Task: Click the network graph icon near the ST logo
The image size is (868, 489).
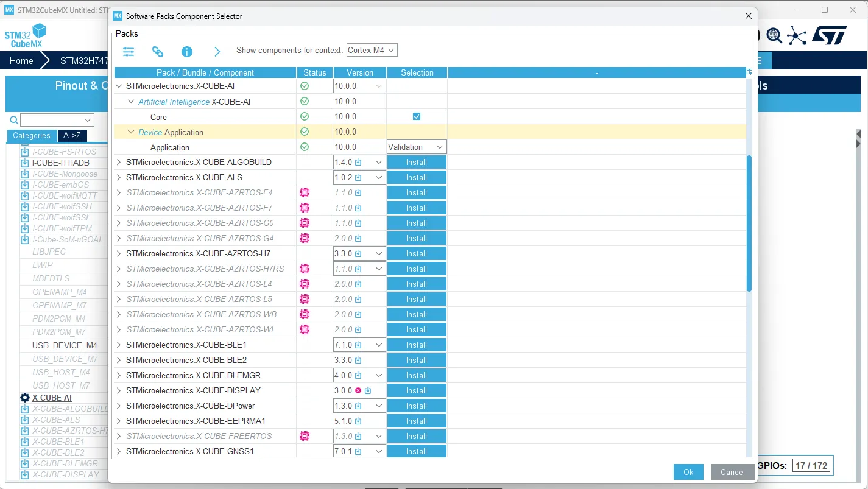Action: (797, 36)
